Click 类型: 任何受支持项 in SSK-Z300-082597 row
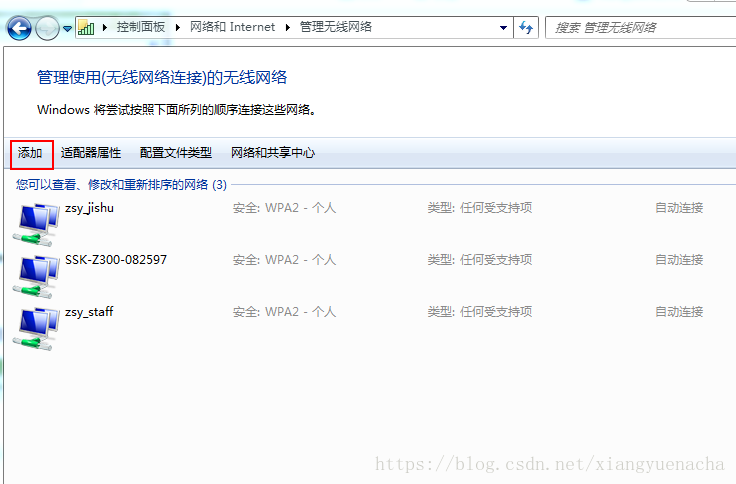The height and width of the screenshot is (484, 736). (480, 260)
